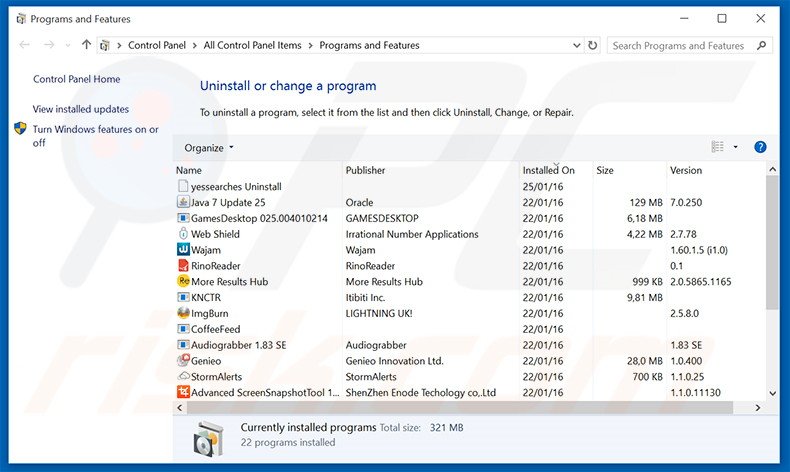
Task: Click publisher 'LIGHTNING UK!'
Action: click(x=379, y=313)
